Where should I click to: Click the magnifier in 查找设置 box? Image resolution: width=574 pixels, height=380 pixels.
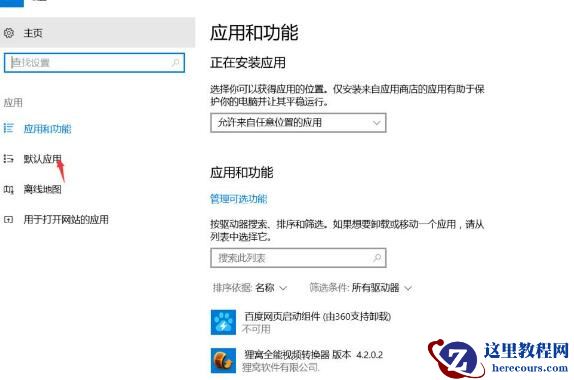pos(176,63)
